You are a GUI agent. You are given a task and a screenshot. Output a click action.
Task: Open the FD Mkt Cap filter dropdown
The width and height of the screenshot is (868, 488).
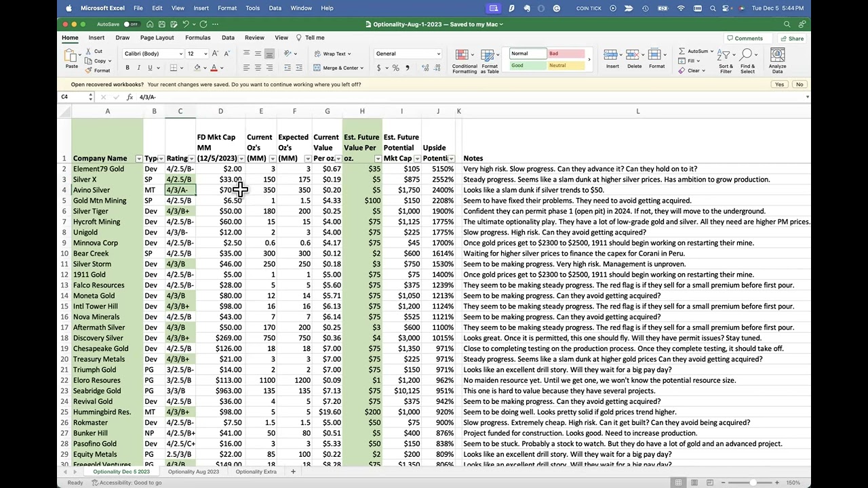click(x=241, y=159)
